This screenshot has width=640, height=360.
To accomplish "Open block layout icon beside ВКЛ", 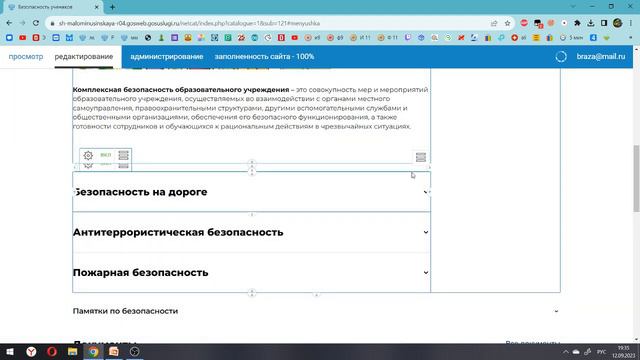I will [x=123, y=155].
